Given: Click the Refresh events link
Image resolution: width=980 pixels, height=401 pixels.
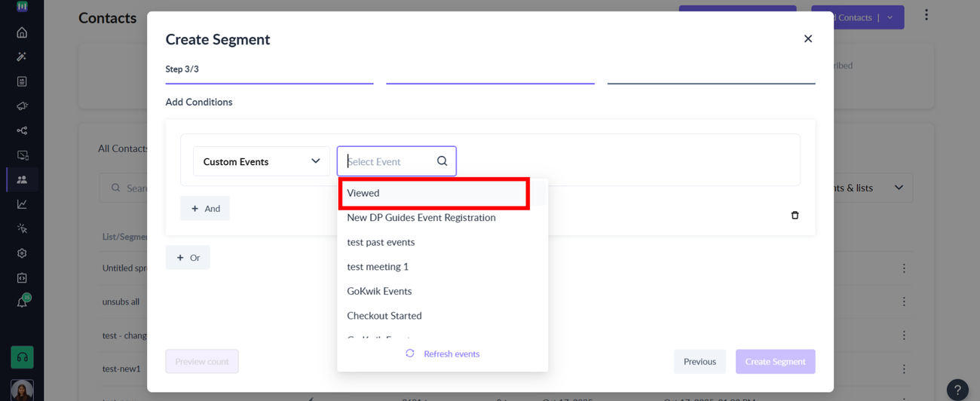Looking at the screenshot, I should (452, 354).
